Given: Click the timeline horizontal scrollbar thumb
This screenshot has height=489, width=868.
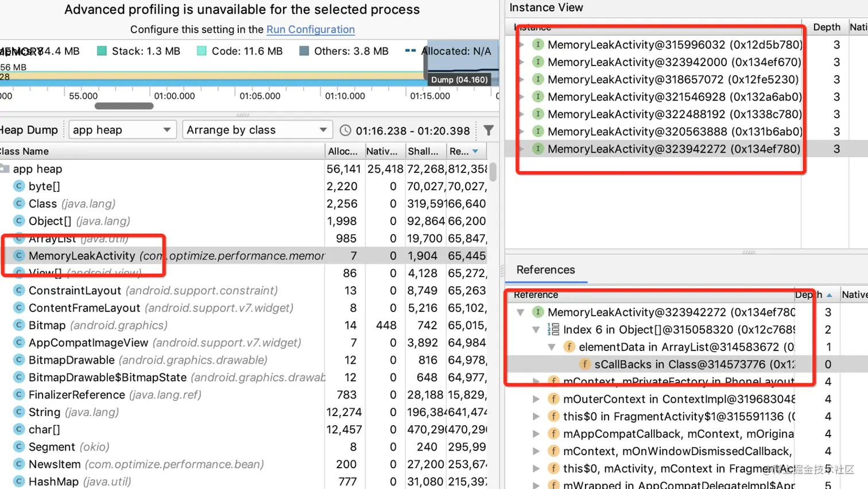Looking at the screenshot, I should [124, 106].
